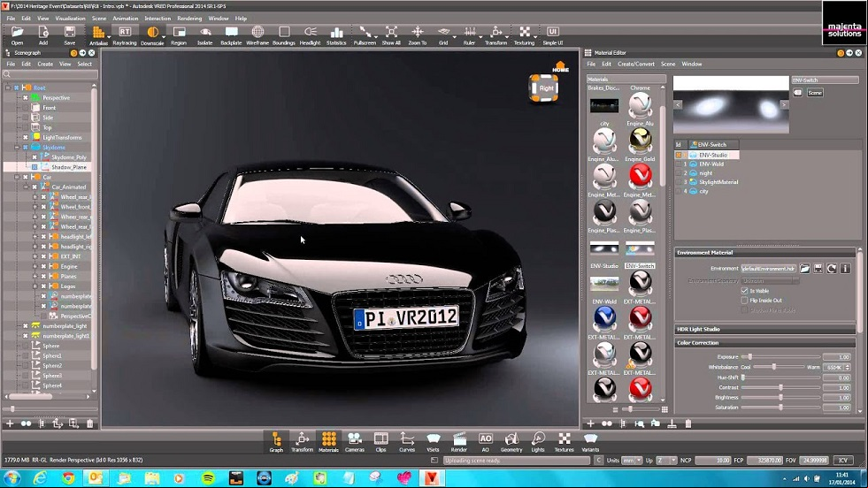Open the Rendering menu
Screen dimensions: 868x488
[189, 19]
